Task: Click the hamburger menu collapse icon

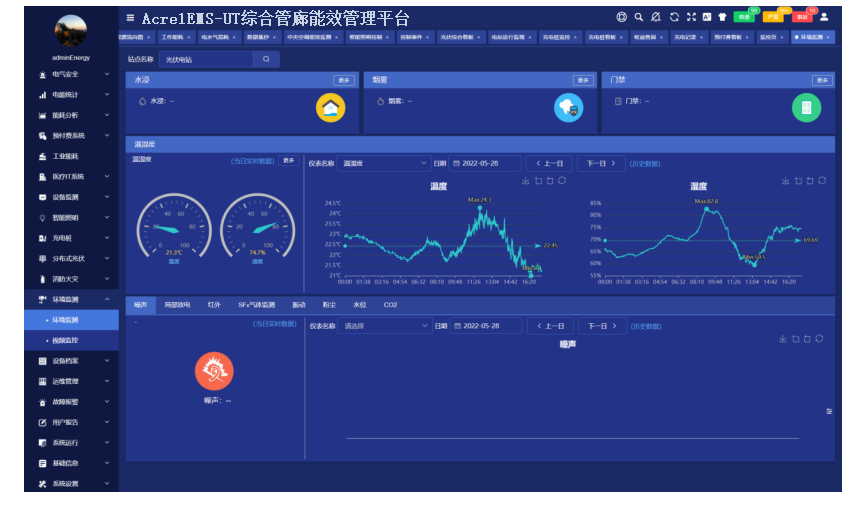Action: [x=131, y=18]
